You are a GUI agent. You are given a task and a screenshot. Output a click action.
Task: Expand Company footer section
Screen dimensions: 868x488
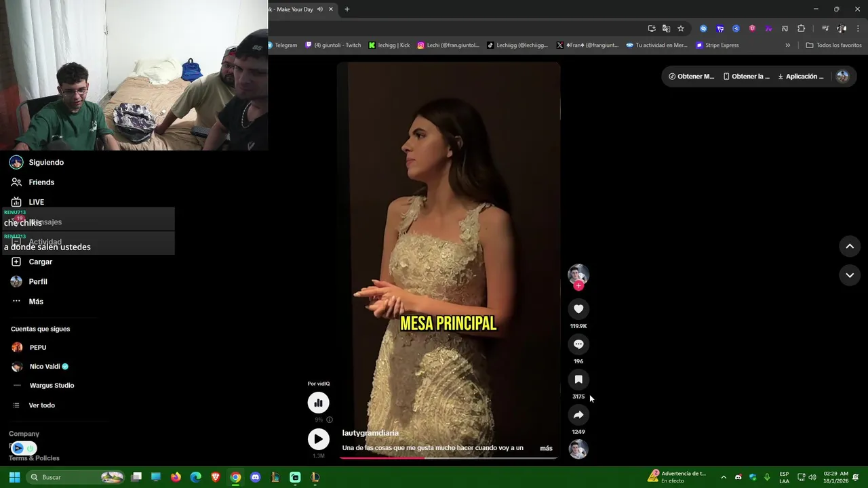point(24,434)
